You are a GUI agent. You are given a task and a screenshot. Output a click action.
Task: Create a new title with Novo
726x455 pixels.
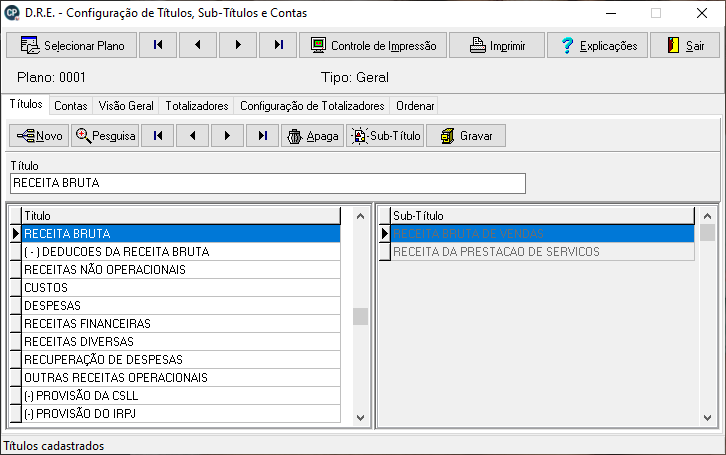tap(39, 136)
